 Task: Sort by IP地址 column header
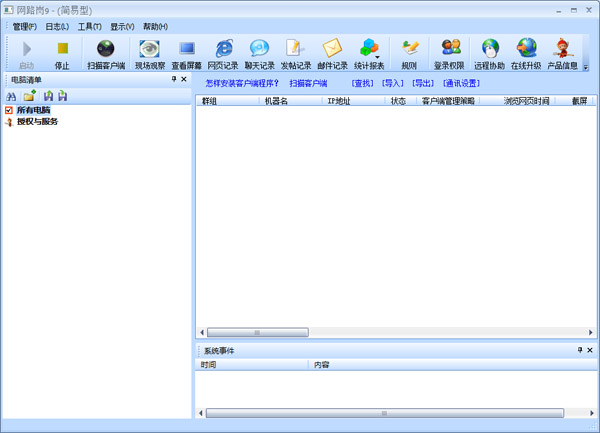point(353,101)
